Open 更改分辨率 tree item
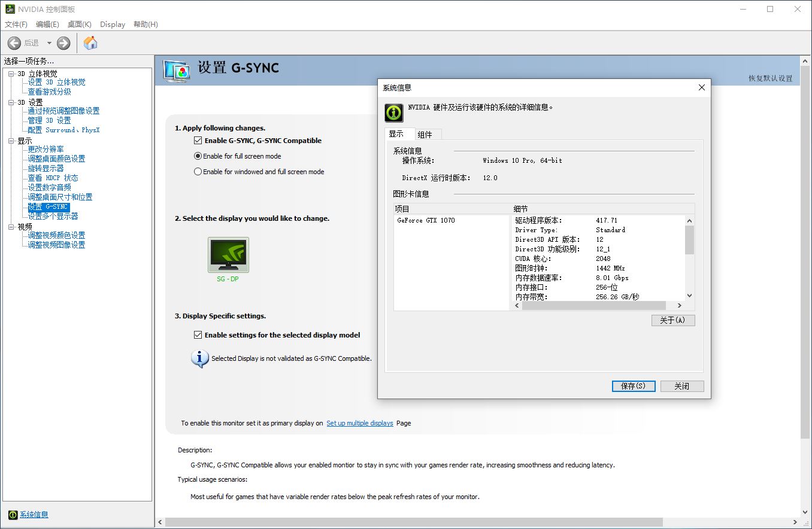 (x=46, y=149)
